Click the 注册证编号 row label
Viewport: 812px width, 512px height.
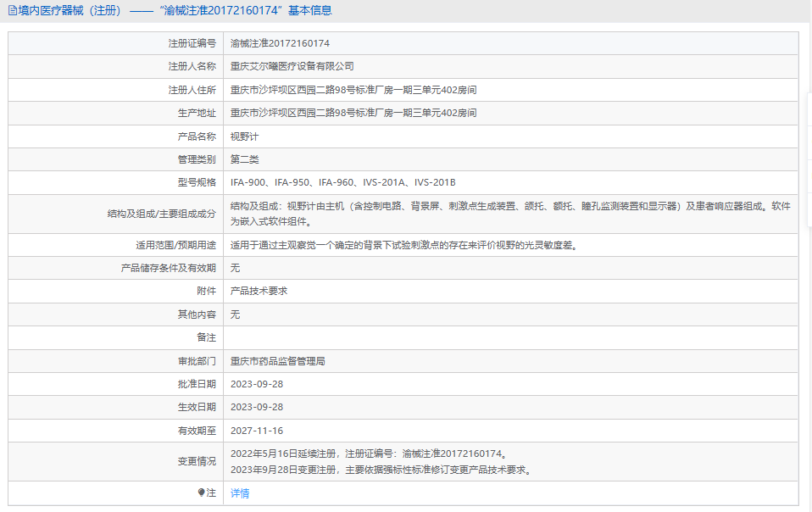(192, 43)
